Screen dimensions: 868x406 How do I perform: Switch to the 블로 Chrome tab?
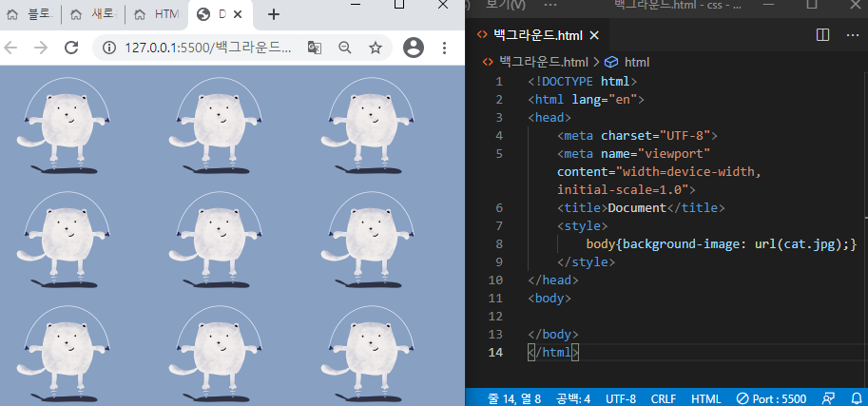click(30, 14)
